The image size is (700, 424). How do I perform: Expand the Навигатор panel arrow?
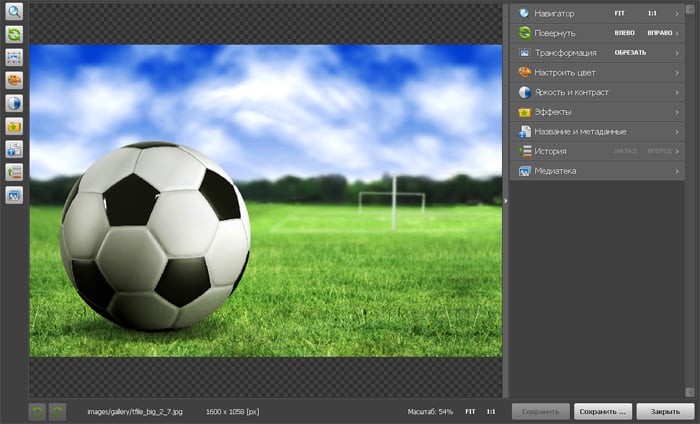[677, 13]
